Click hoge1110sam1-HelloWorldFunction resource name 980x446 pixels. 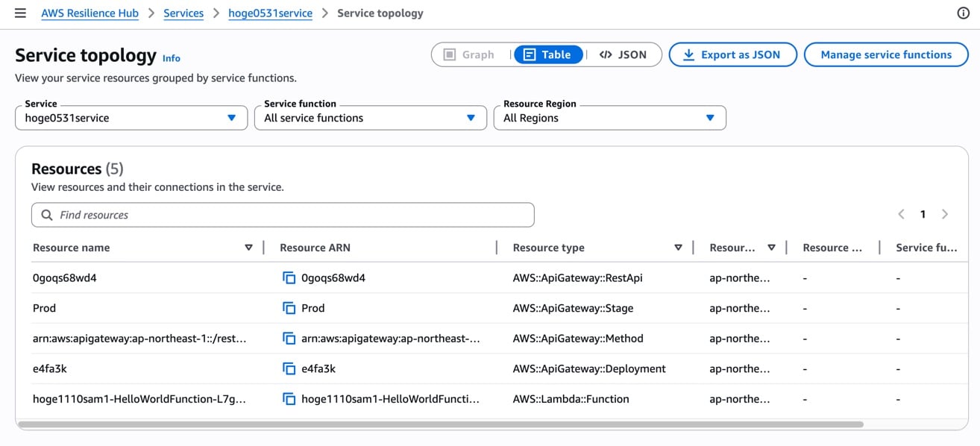[x=139, y=399]
